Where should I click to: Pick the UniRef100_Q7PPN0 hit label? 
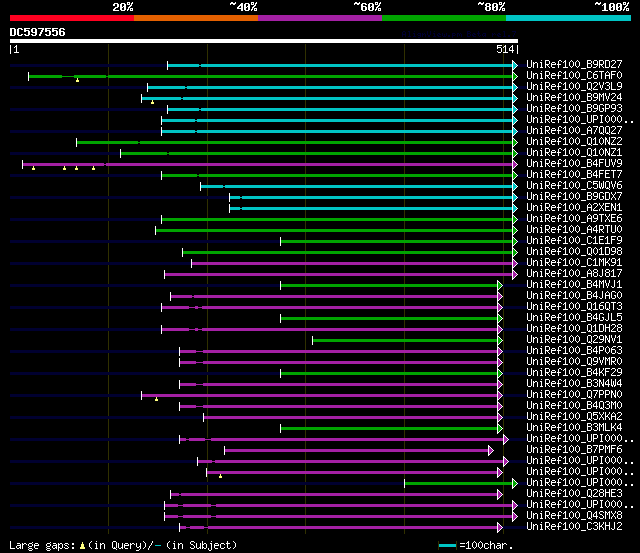click(574, 395)
